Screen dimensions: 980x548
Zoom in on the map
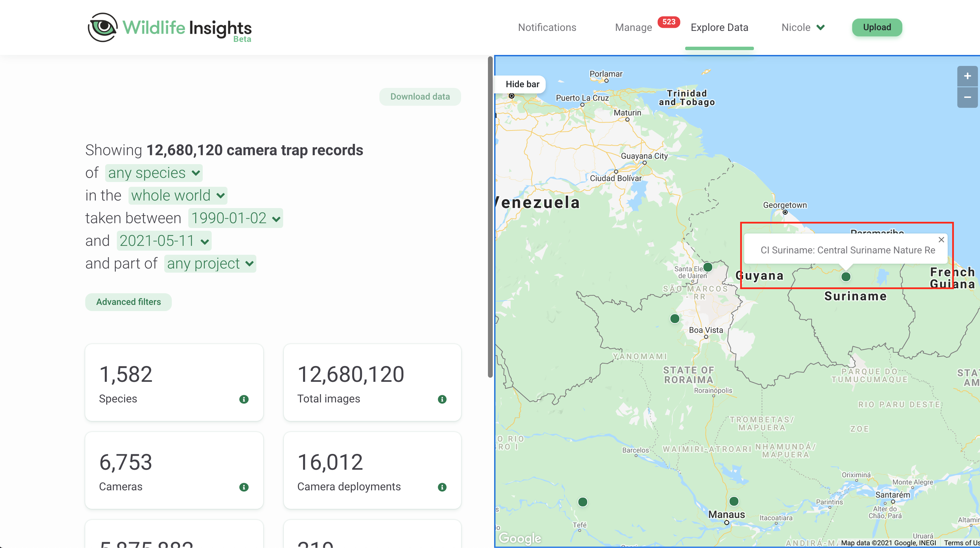pyautogui.click(x=967, y=76)
